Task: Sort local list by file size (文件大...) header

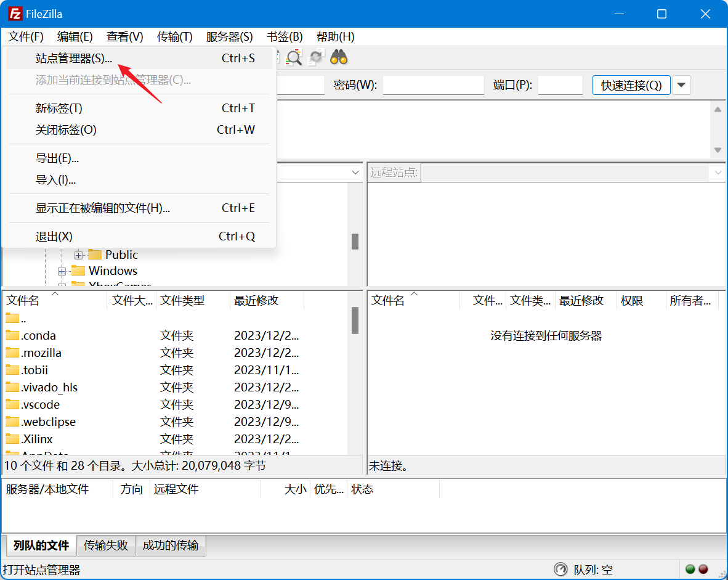Action: pyautogui.click(x=132, y=300)
